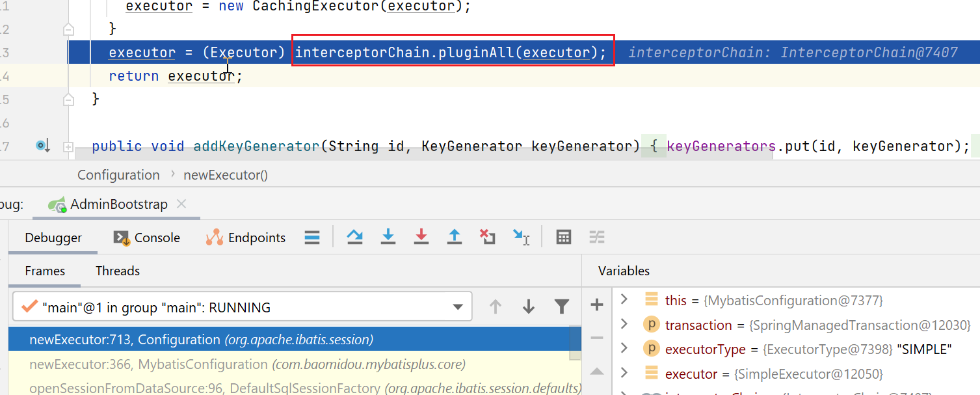Open the main thread selector dropdown

[458, 307]
